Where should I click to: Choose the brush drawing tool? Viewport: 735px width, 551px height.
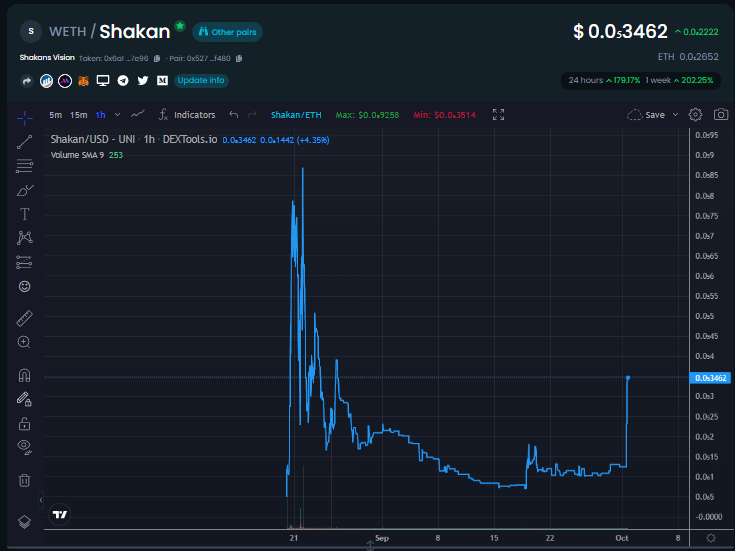point(24,190)
